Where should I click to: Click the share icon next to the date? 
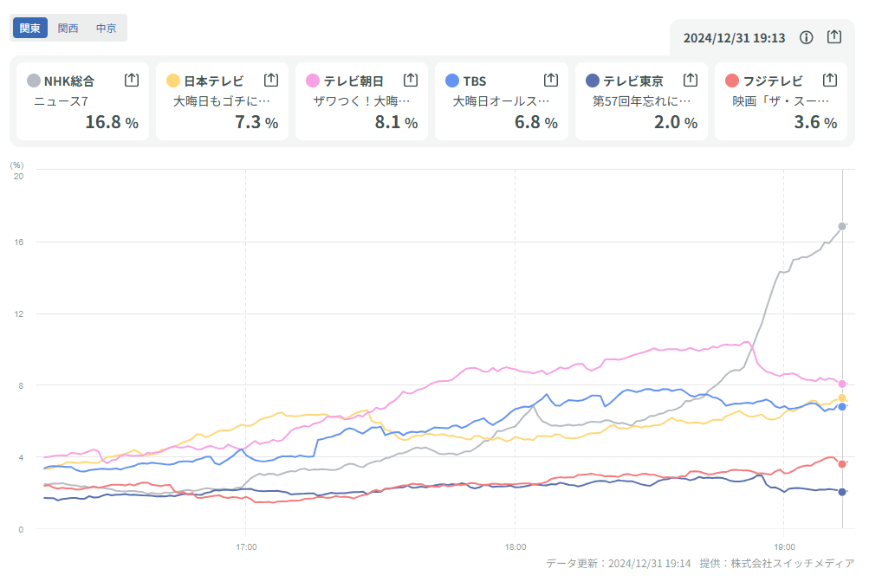point(834,37)
